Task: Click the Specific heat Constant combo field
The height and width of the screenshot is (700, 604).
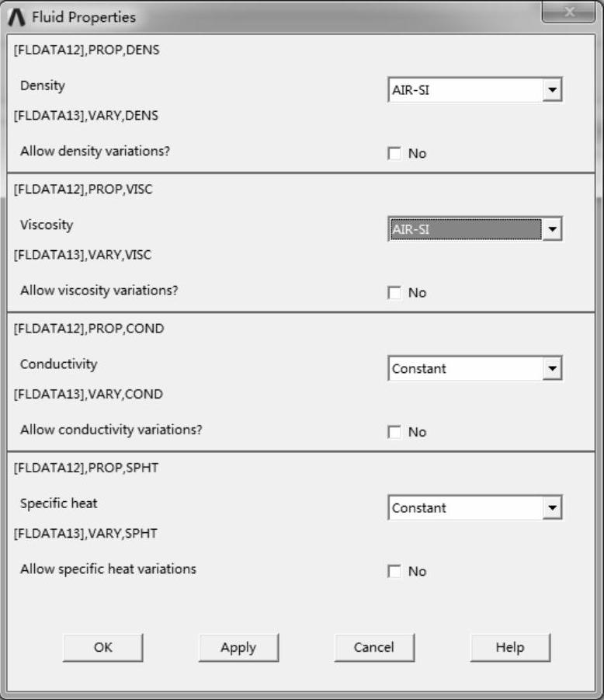Action: point(464,508)
